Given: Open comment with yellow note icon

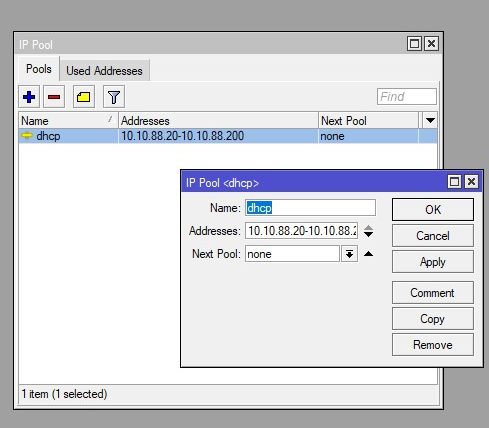Looking at the screenshot, I should (84, 97).
